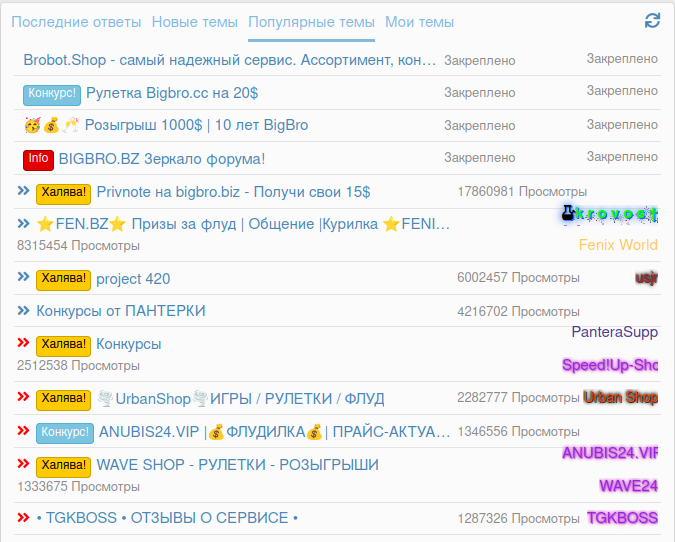The height and width of the screenshot is (542, 675).
Task: Open the PanteraSupp user profile
Action: pos(615,332)
